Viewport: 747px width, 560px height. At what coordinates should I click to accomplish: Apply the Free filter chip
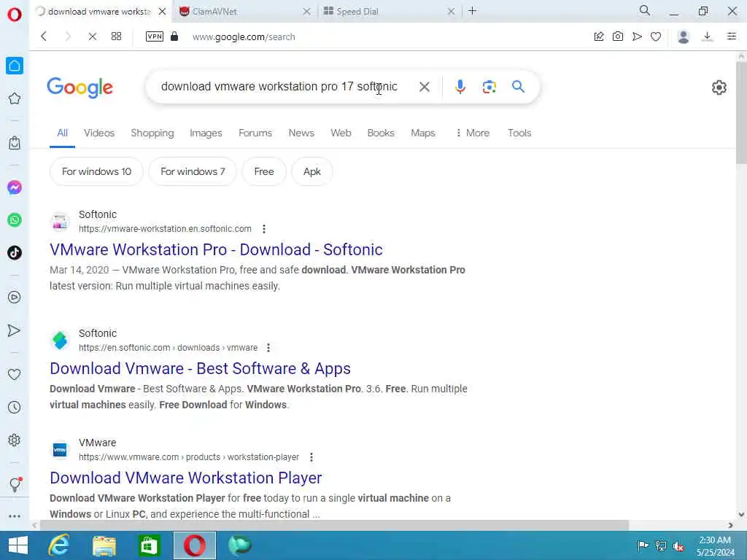click(264, 171)
